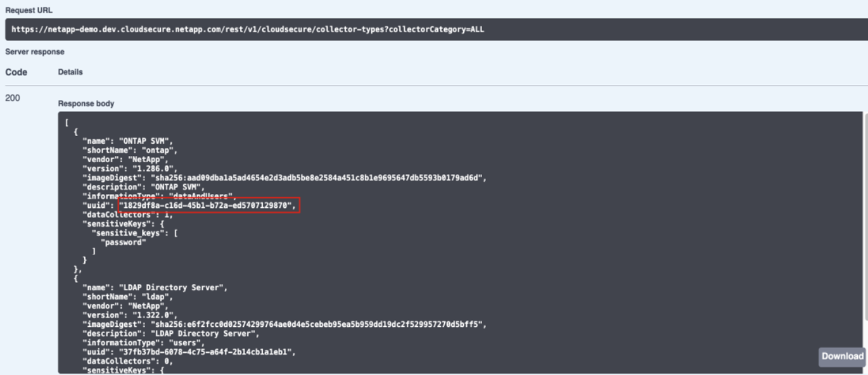Click the 200 status code

click(x=13, y=99)
